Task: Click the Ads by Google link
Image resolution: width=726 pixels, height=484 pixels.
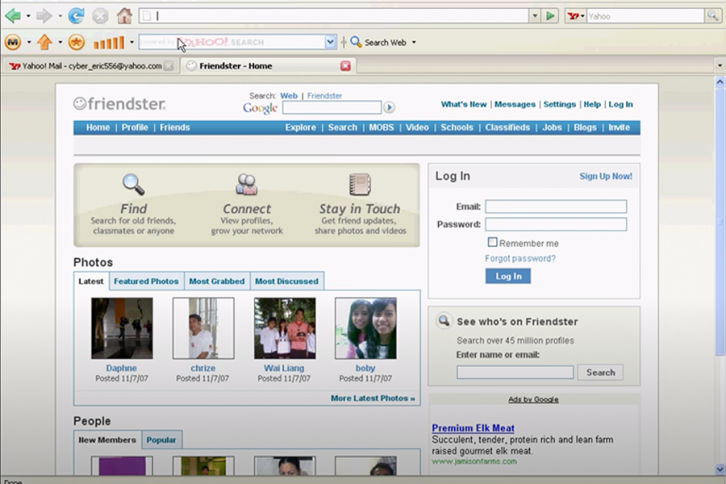Action: 533,399
